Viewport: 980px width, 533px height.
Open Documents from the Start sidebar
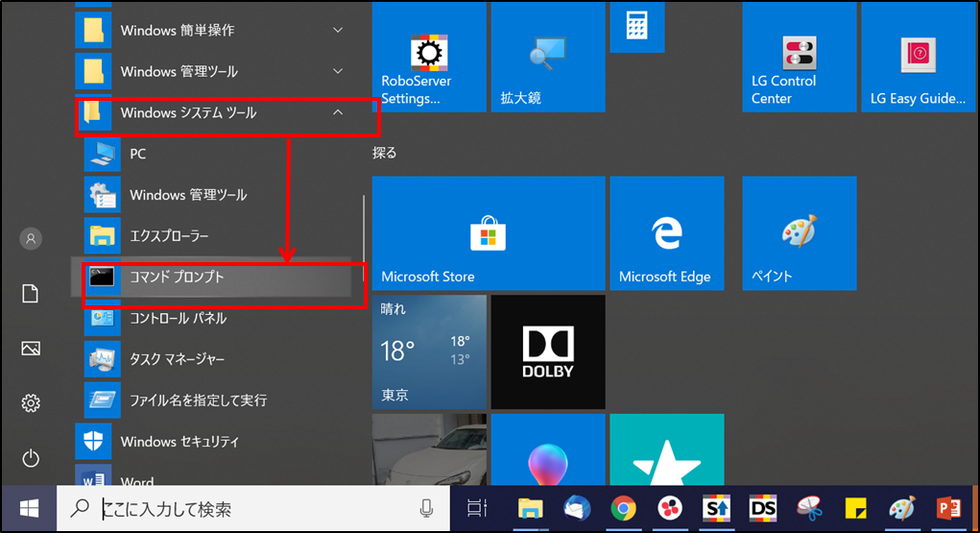pos(31,294)
